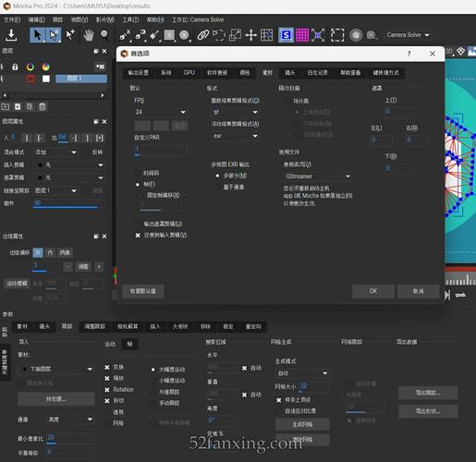Open the exr float clip format dropdown
The image size is (476, 462).
coord(235,136)
